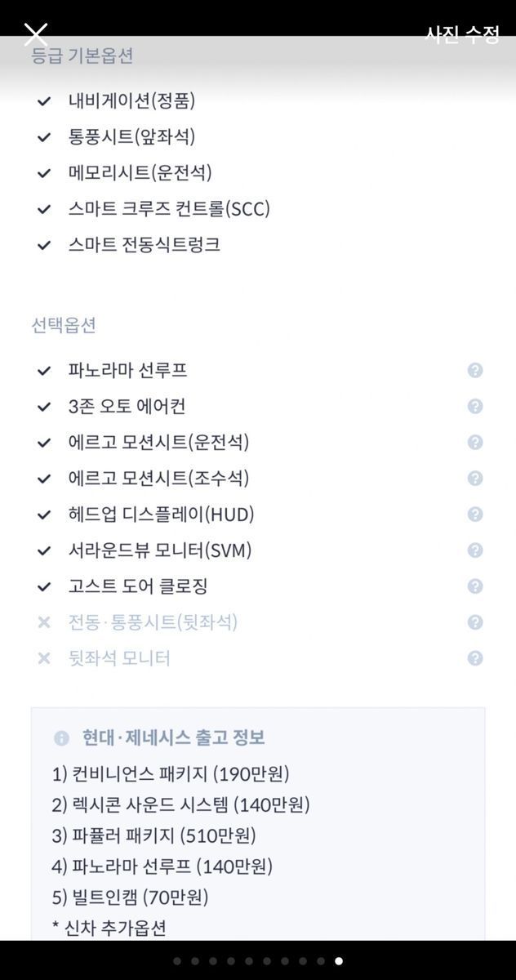Open help icon for 고스트 도어 클로징
The height and width of the screenshot is (980, 516).
(x=475, y=586)
